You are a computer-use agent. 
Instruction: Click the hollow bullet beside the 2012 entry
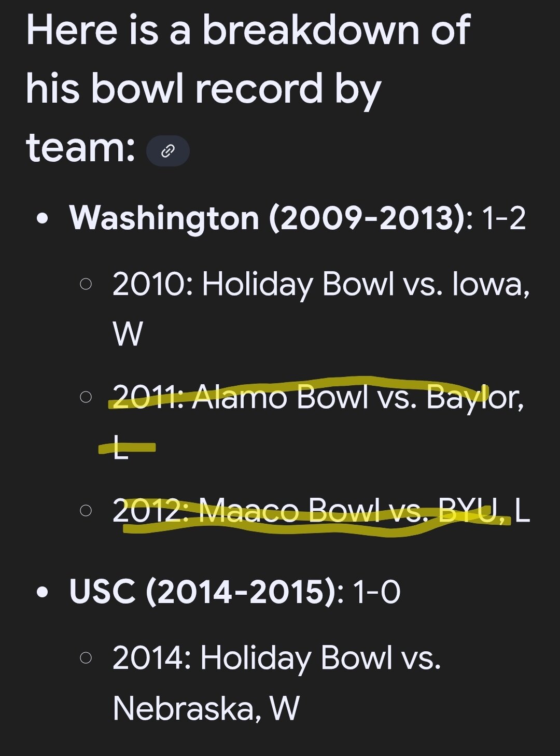(x=86, y=511)
